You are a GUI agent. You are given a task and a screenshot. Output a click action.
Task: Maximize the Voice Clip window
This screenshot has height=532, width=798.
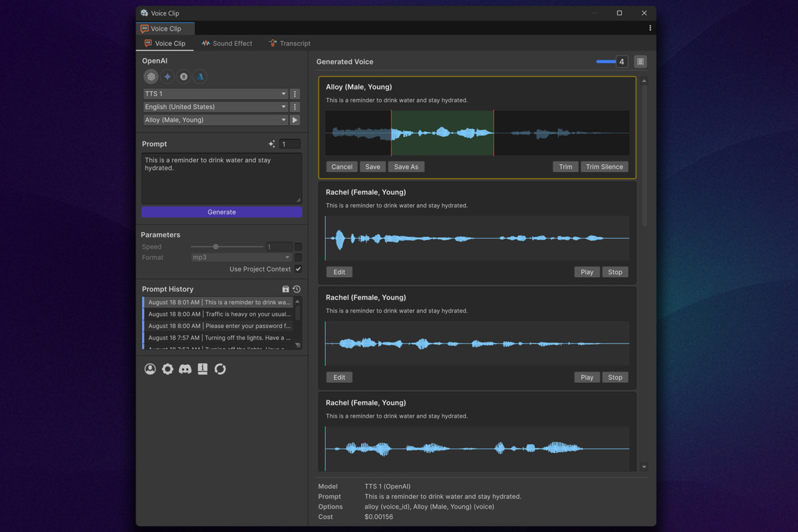point(619,13)
